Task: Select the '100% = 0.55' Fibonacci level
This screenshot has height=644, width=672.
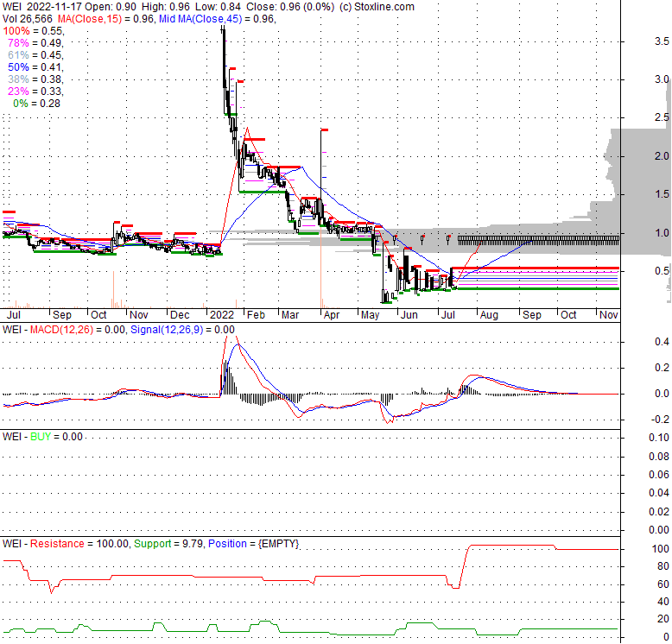Action: (34, 31)
